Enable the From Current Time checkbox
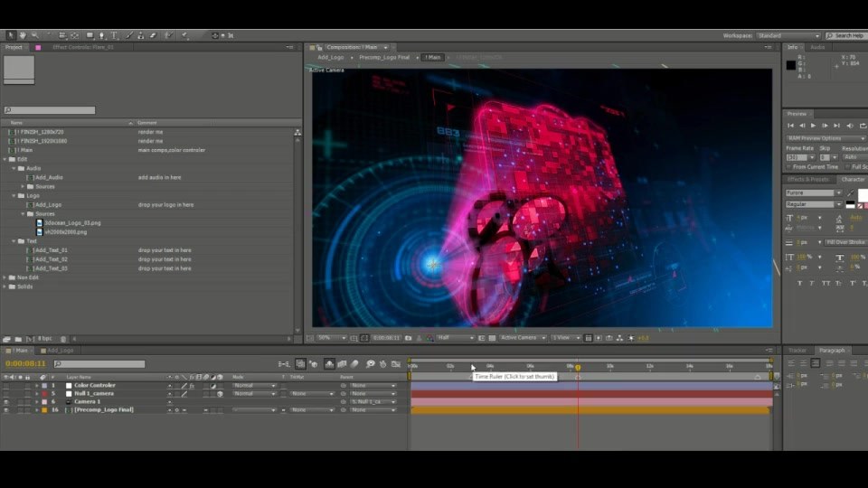868x488 pixels. click(789, 167)
